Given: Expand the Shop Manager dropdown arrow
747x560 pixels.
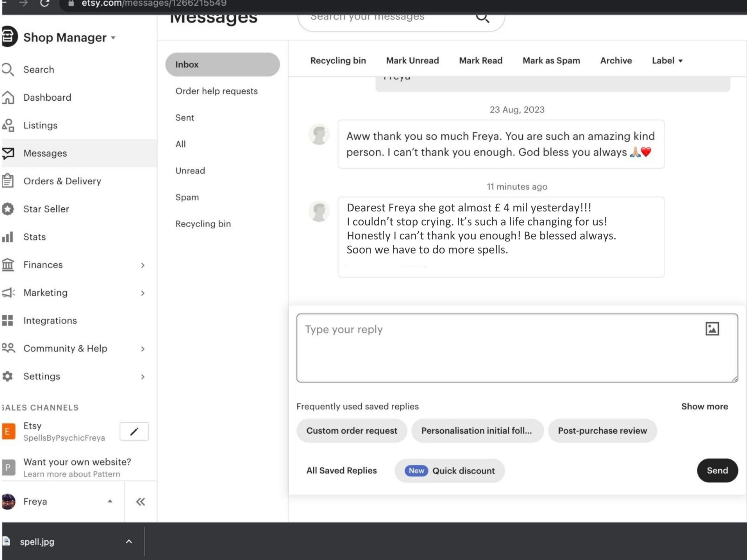Looking at the screenshot, I should click(113, 37).
